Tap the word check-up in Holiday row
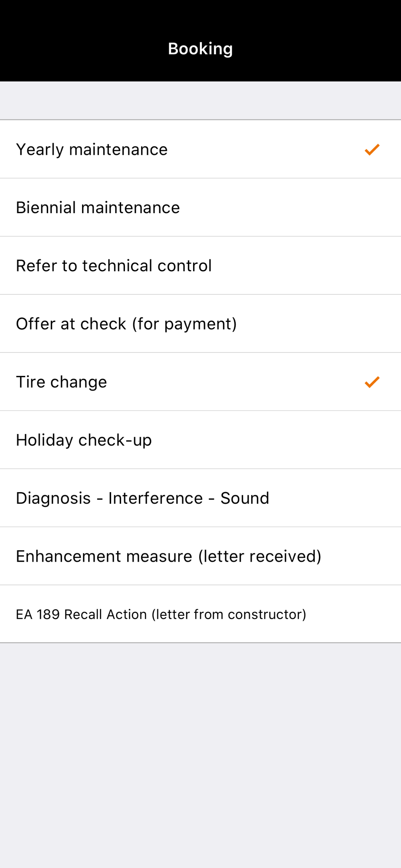 115,441
